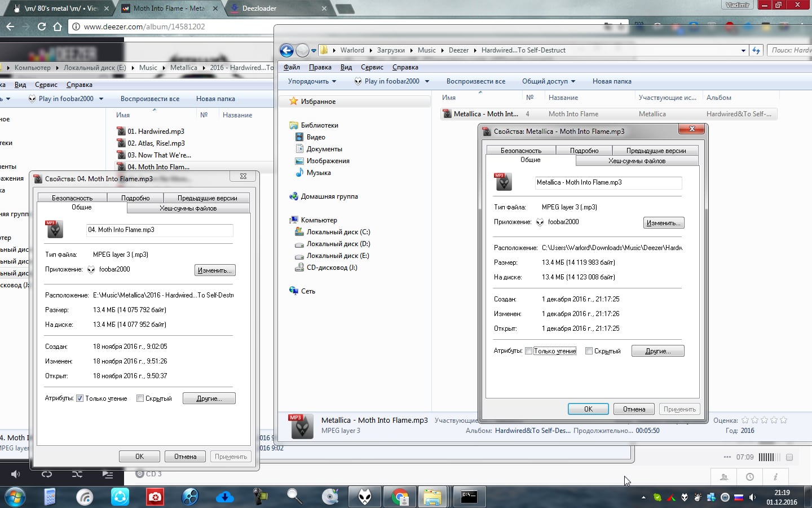Click Новая папка in right Explorer toolbar
Image resolution: width=812 pixels, height=508 pixels.
[x=612, y=81]
